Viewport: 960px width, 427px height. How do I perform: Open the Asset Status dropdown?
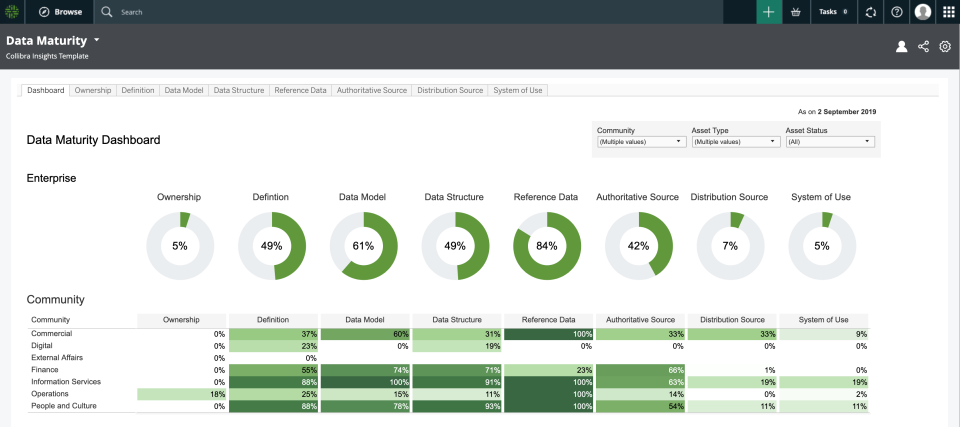pos(830,142)
